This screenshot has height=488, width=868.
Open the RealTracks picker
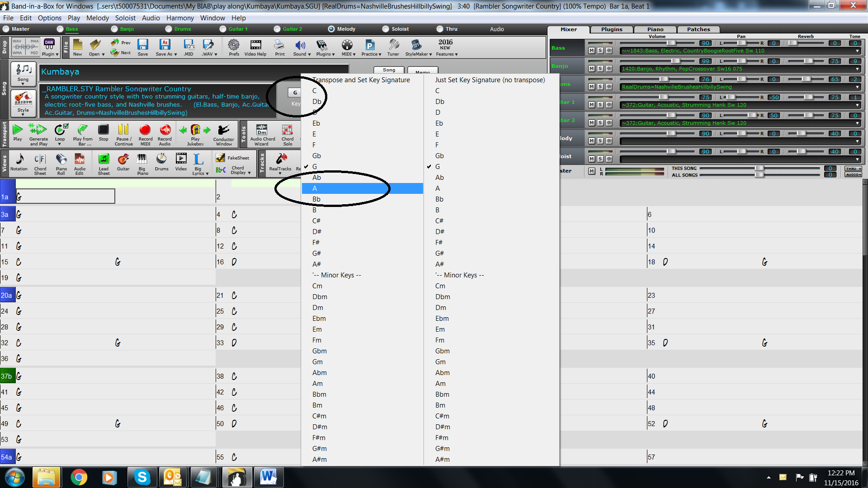[x=280, y=164]
